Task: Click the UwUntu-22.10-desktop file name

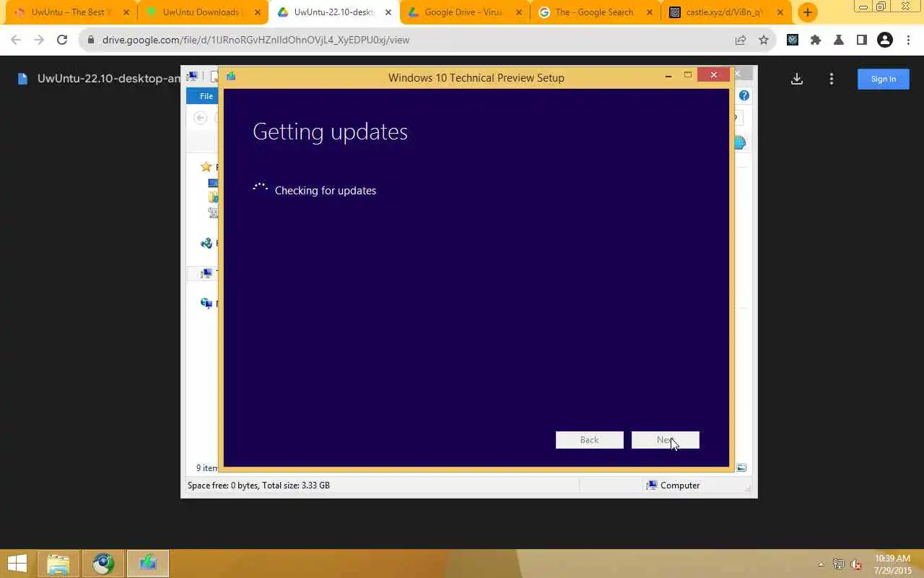Action: tap(108, 79)
